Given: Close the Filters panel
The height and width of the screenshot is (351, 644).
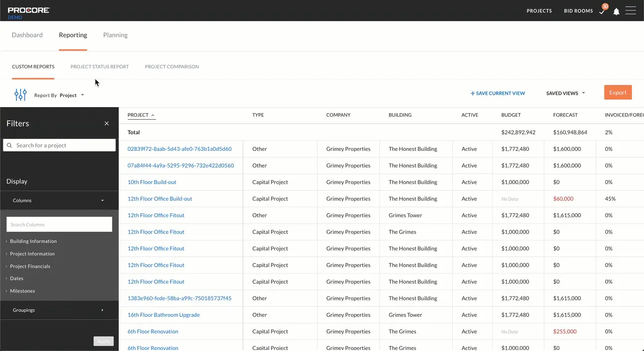Looking at the screenshot, I should pyautogui.click(x=107, y=123).
